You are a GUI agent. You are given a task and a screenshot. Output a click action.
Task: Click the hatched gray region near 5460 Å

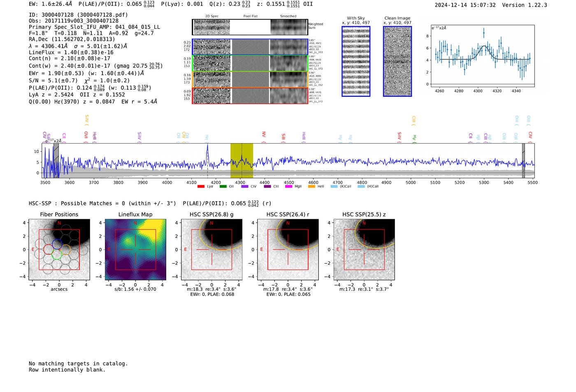click(x=523, y=160)
